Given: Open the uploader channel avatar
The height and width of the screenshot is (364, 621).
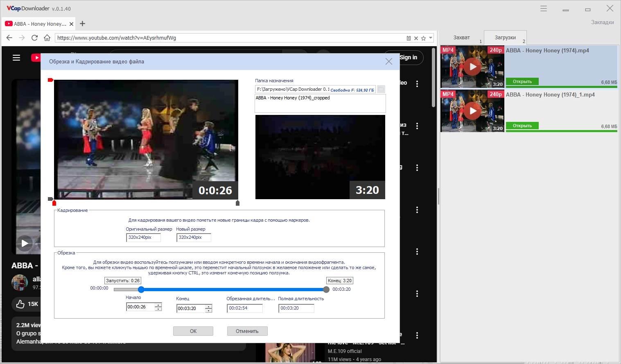Looking at the screenshot, I should coord(20,283).
